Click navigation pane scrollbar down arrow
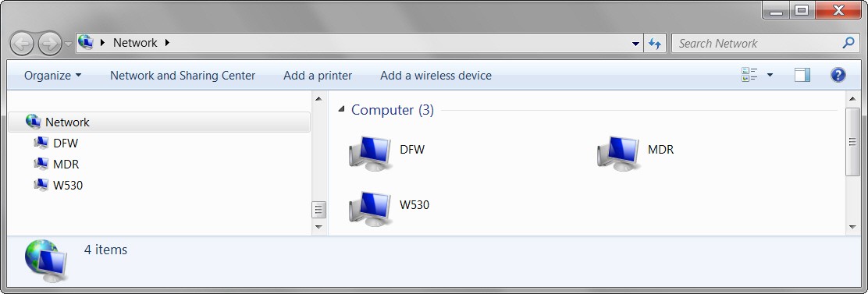868x294 pixels. point(318,227)
